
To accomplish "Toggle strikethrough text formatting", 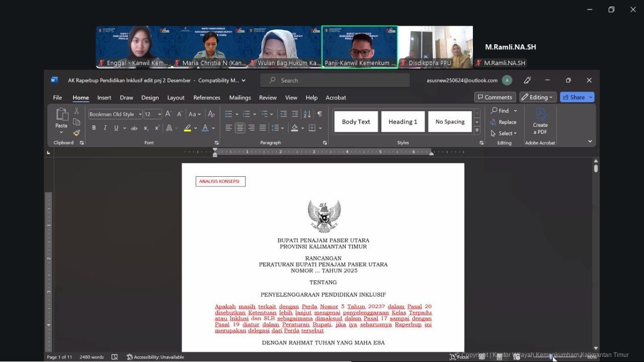I will 134,128.
